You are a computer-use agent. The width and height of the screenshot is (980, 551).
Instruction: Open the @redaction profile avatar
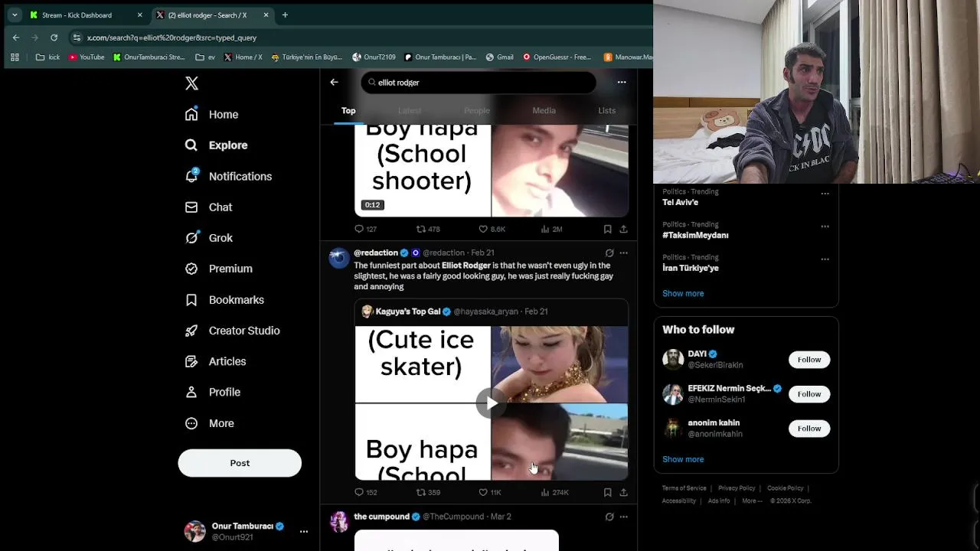[339, 258]
